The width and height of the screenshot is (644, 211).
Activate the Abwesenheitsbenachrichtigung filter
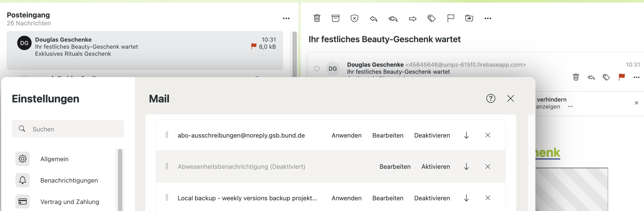pos(435,167)
